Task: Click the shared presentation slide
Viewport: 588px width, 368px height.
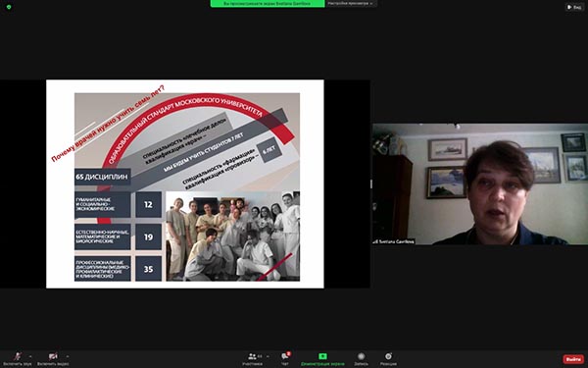Action: coord(185,184)
